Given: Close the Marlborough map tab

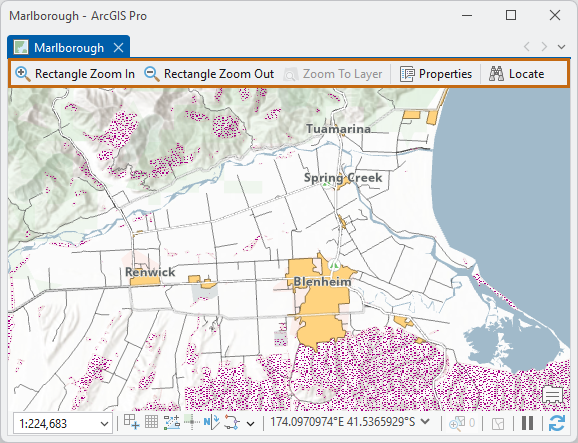Looking at the screenshot, I should [x=118, y=48].
